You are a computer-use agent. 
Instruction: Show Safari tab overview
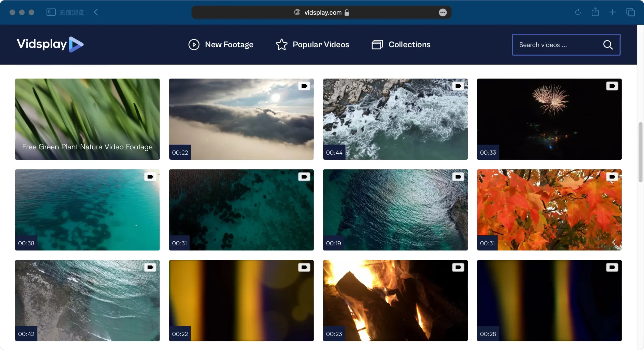[x=630, y=12]
